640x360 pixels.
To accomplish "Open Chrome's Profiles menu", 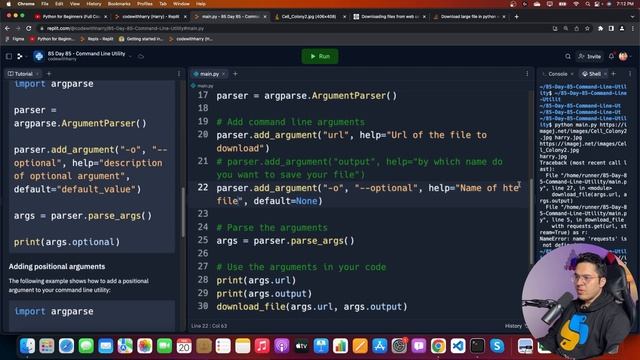I will pyautogui.click(x=144, y=4).
